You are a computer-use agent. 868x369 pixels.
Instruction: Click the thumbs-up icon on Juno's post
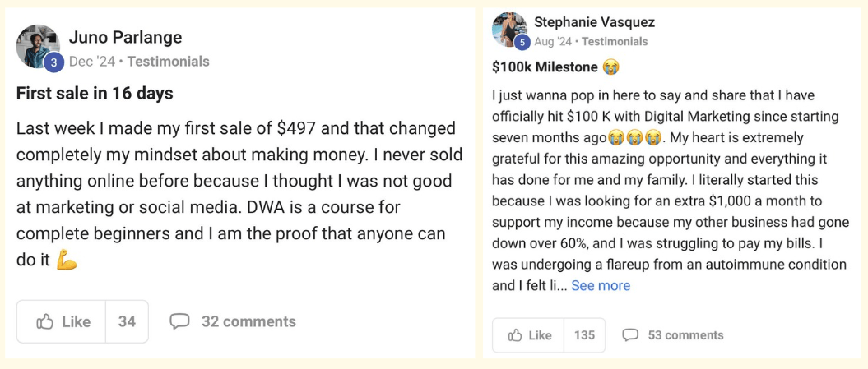point(44,321)
